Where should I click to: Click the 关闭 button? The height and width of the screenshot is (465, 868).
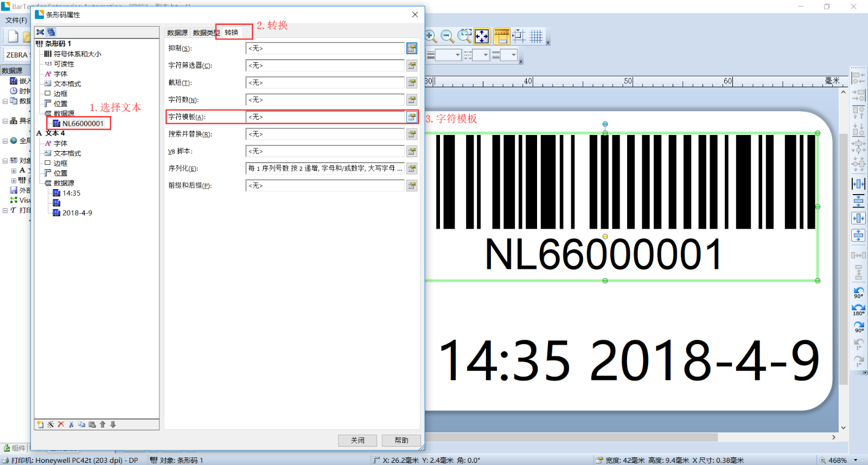[358, 440]
